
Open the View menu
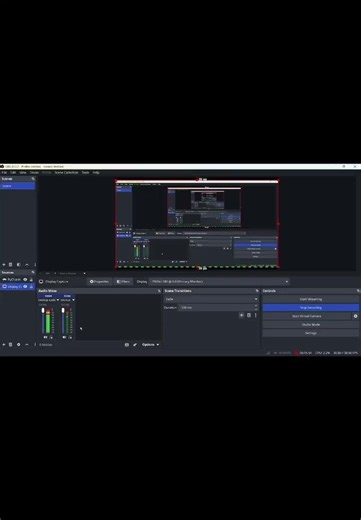click(x=23, y=173)
